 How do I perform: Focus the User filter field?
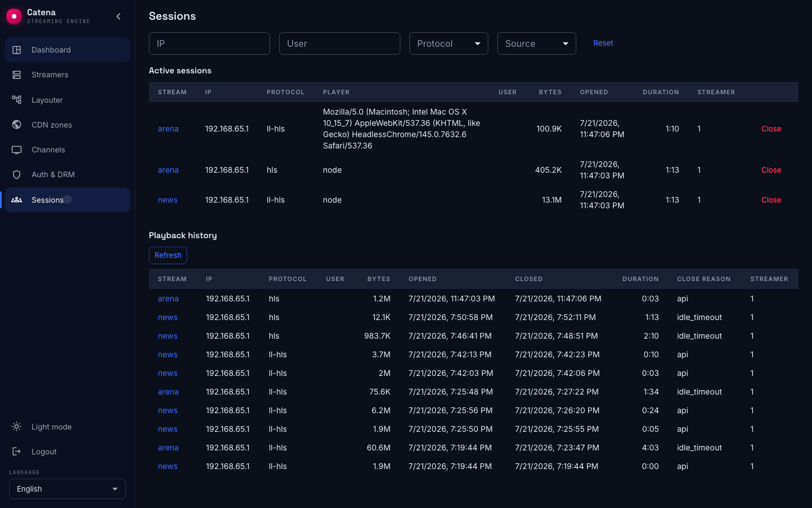tap(339, 43)
